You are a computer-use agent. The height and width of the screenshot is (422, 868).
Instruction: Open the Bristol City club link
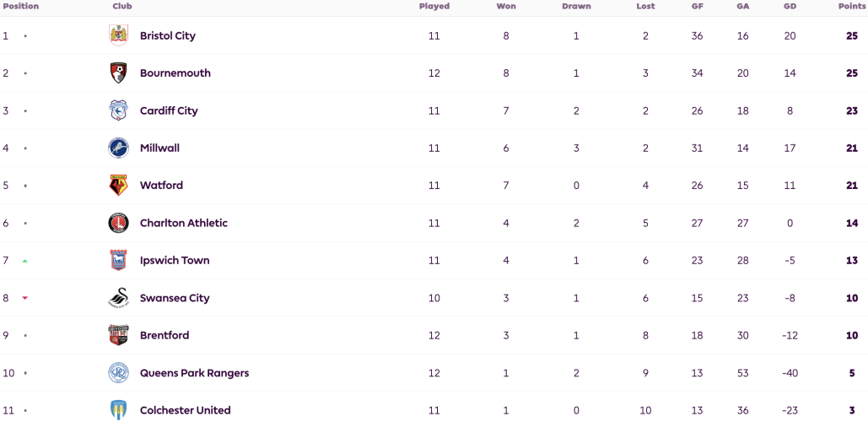168,35
